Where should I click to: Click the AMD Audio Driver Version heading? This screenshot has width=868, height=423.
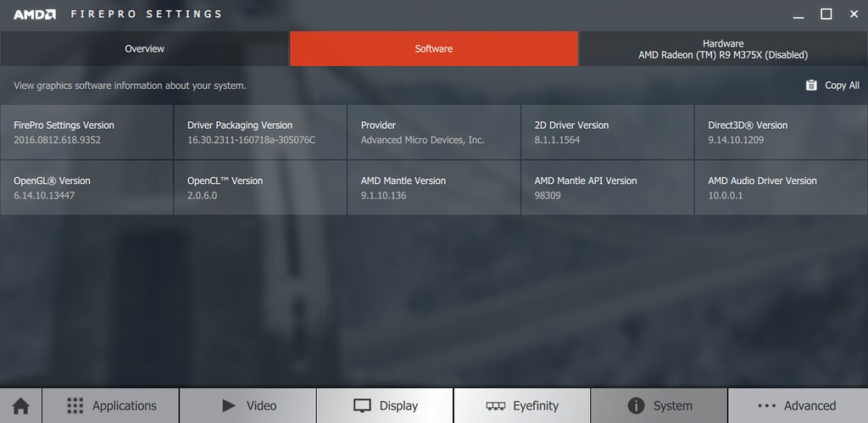click(x=762, y=181)
